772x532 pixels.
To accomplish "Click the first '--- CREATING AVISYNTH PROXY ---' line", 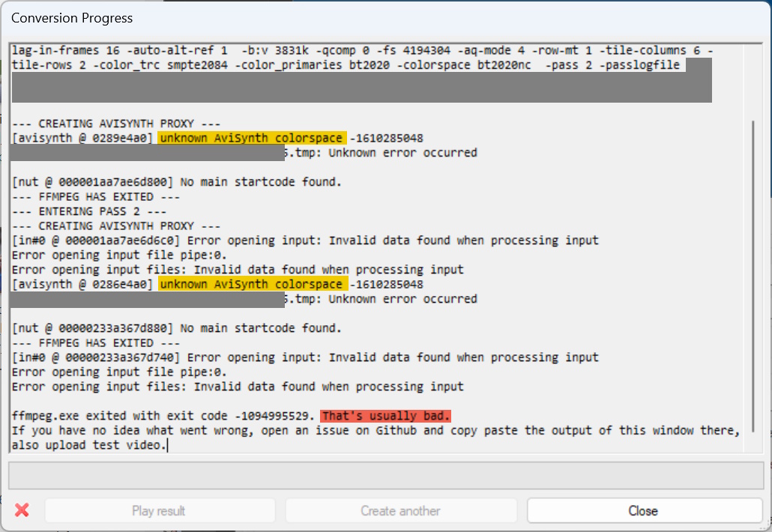I will tap(115, 124).
